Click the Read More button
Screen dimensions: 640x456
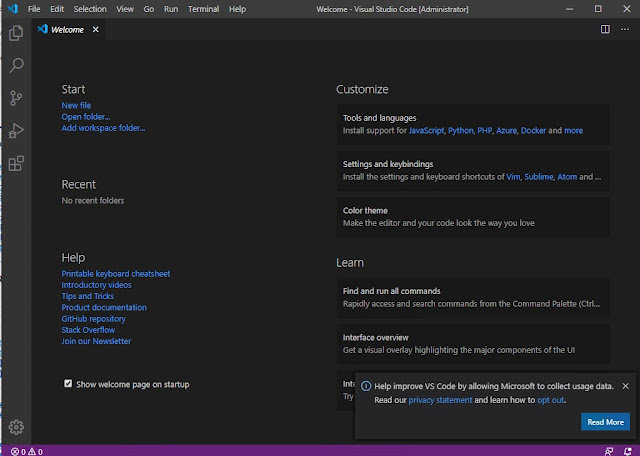[605, 422]
